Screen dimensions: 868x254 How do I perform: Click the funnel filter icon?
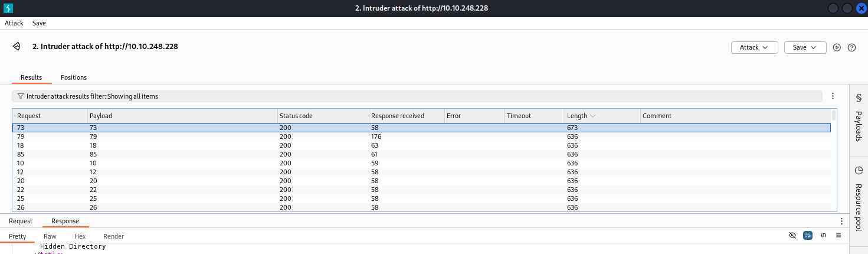pos(21,96)
